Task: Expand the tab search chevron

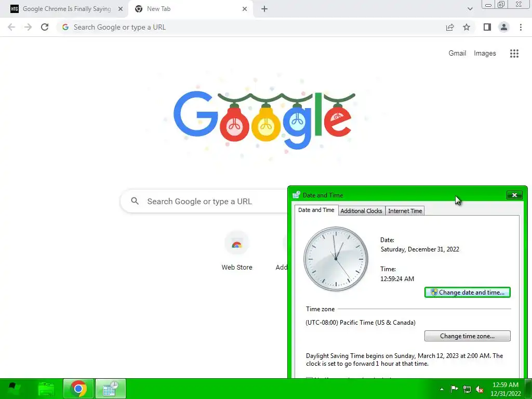Action: 470,9
